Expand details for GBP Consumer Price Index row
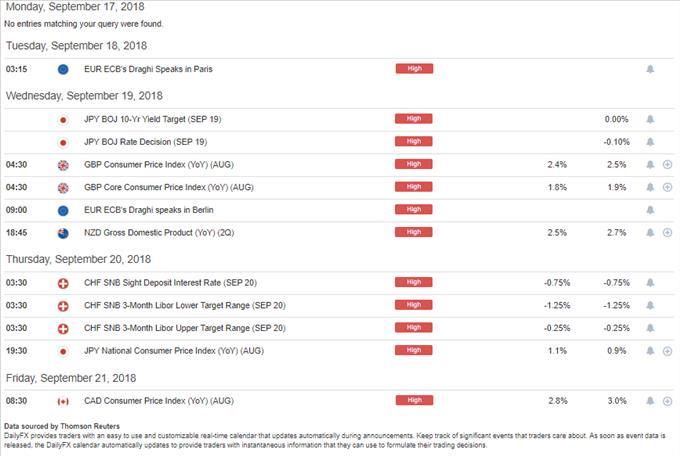 click(x=667, y=164)
